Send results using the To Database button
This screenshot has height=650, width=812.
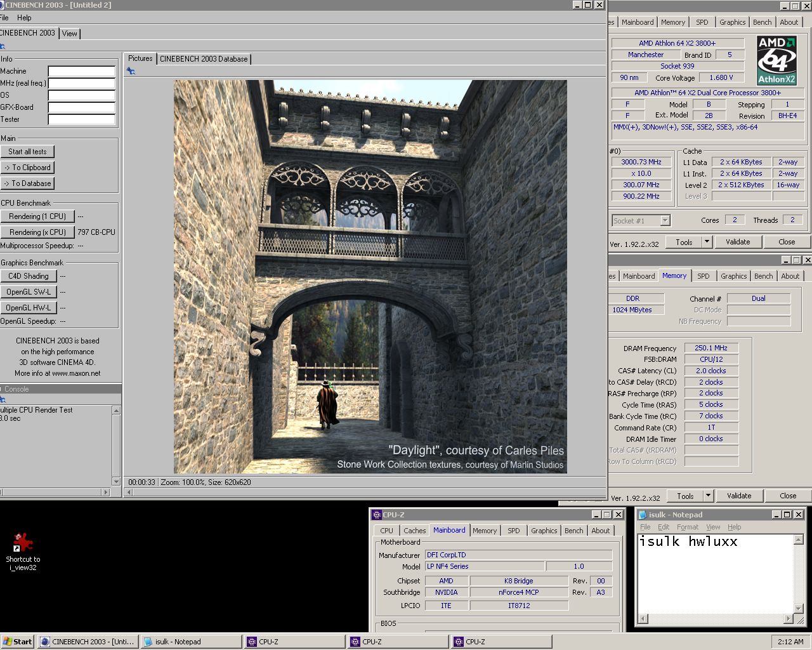tap(27, 183)
